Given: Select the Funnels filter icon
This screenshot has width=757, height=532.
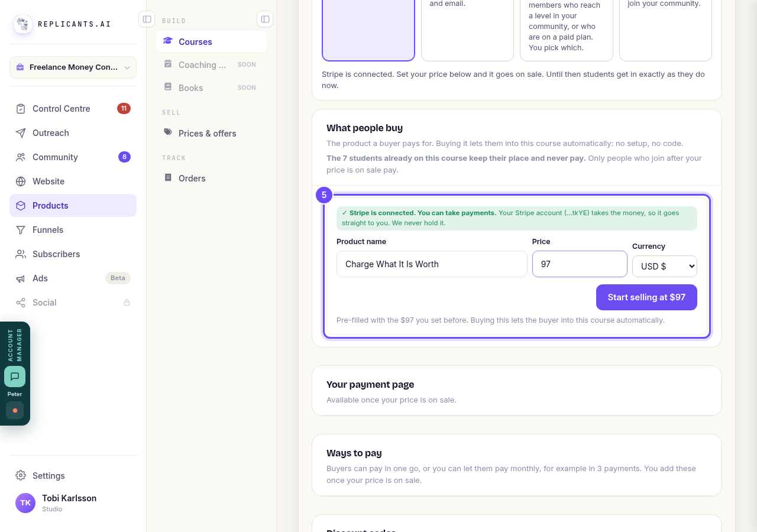Looking at the screenshot, I should (21, 230).
